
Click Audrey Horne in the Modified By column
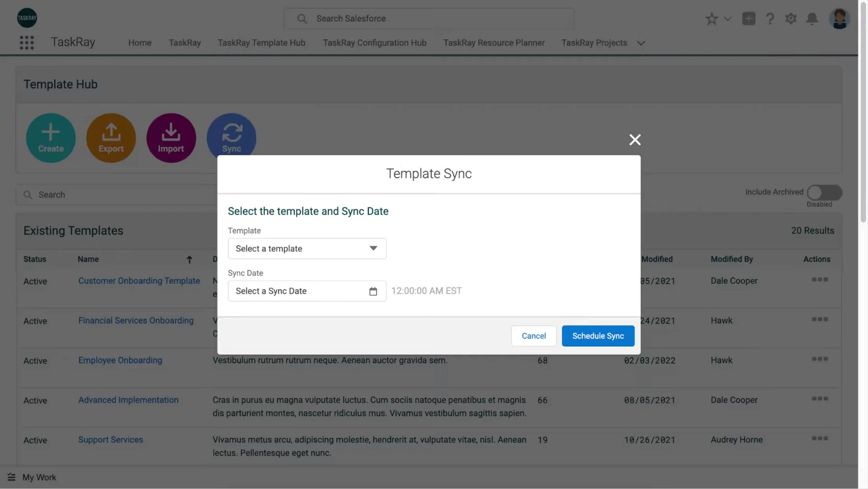pyautogui.click(x=737, y=440)
